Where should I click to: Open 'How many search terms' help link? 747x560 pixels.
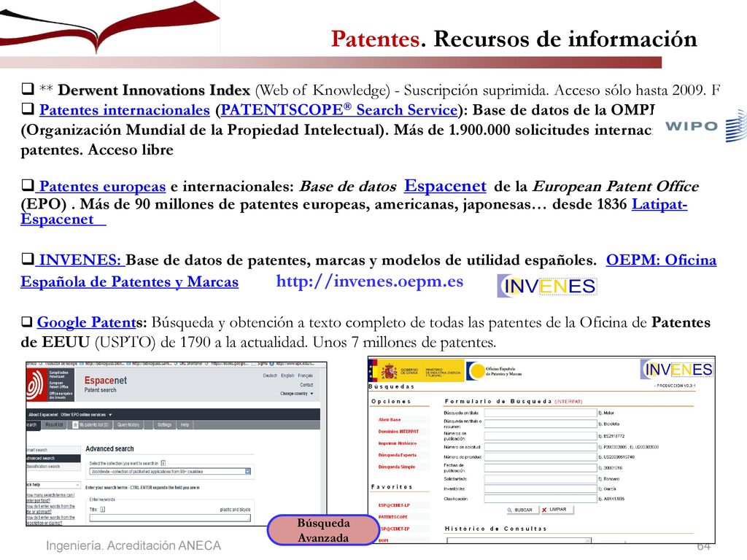[x=50, y=497]
